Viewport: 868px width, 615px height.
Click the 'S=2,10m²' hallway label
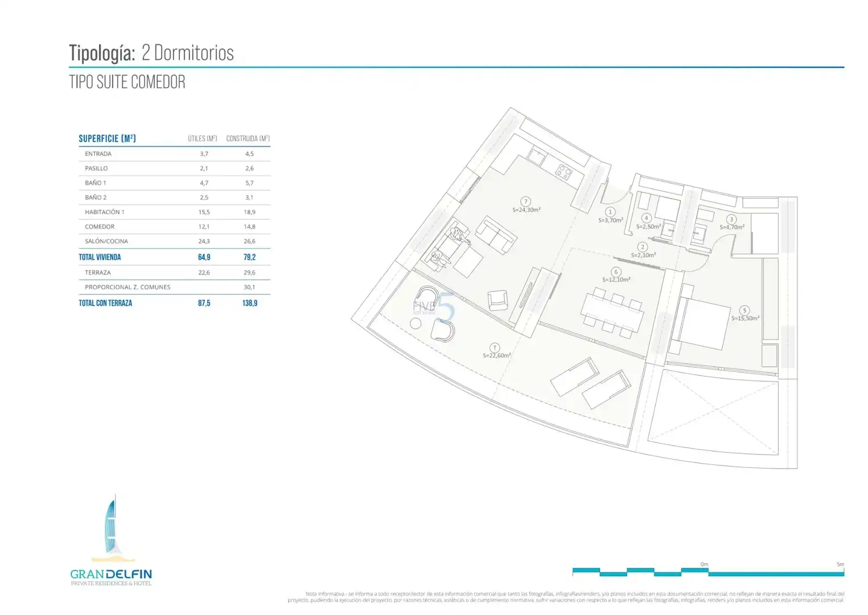click(x=643, y=255)
